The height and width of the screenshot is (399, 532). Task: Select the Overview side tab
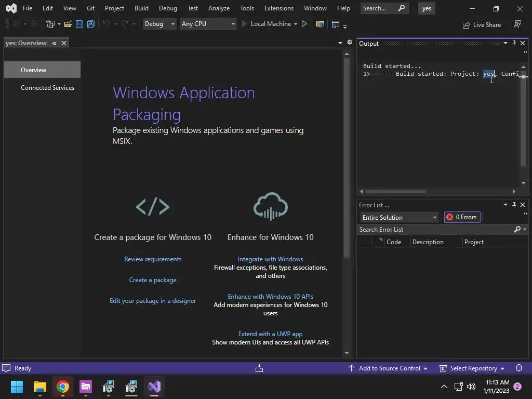coord(43,70)
